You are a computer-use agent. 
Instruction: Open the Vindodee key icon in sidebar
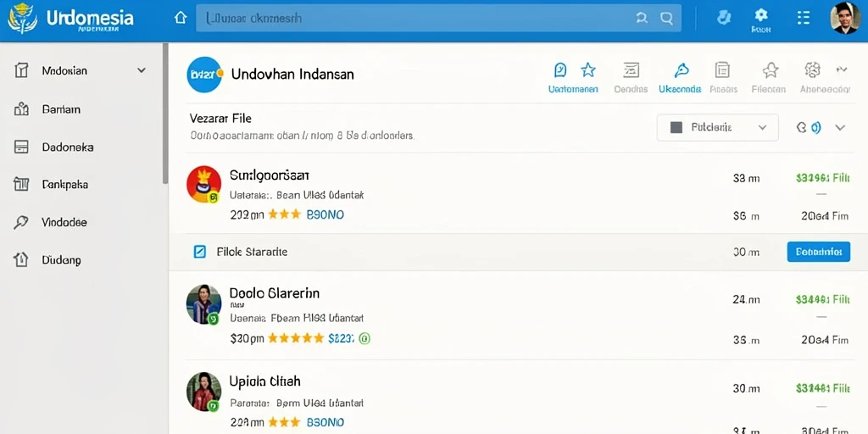[x=21, y=222]
